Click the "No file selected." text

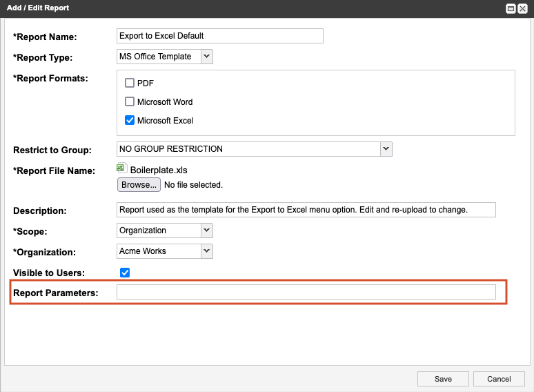tap(193, 185)
